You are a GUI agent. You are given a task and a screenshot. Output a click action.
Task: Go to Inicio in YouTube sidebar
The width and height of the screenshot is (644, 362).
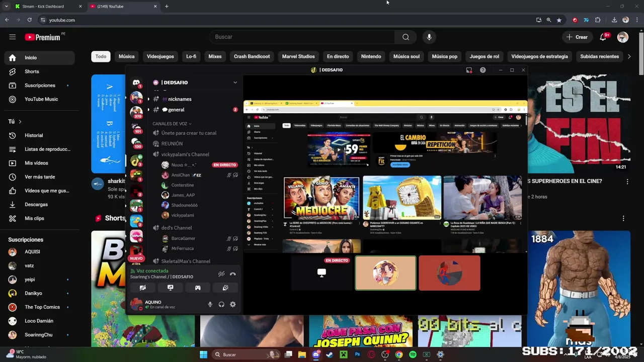[39, 57]
